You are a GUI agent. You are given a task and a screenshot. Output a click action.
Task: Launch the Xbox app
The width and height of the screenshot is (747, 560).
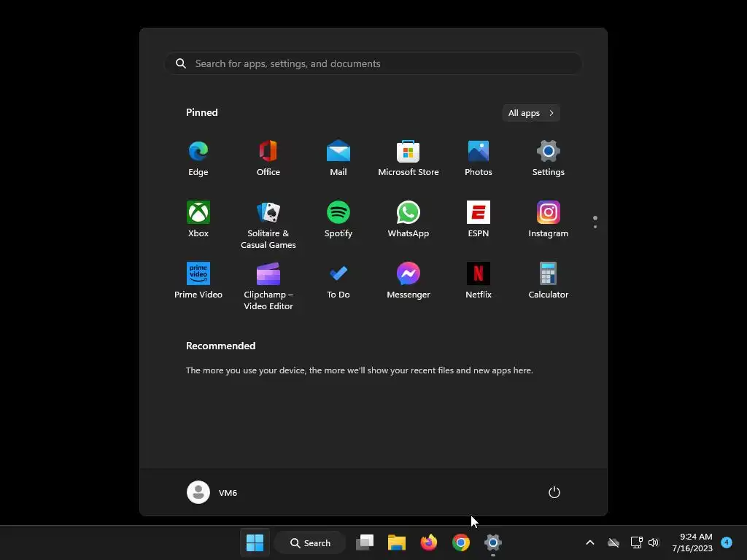198,219
